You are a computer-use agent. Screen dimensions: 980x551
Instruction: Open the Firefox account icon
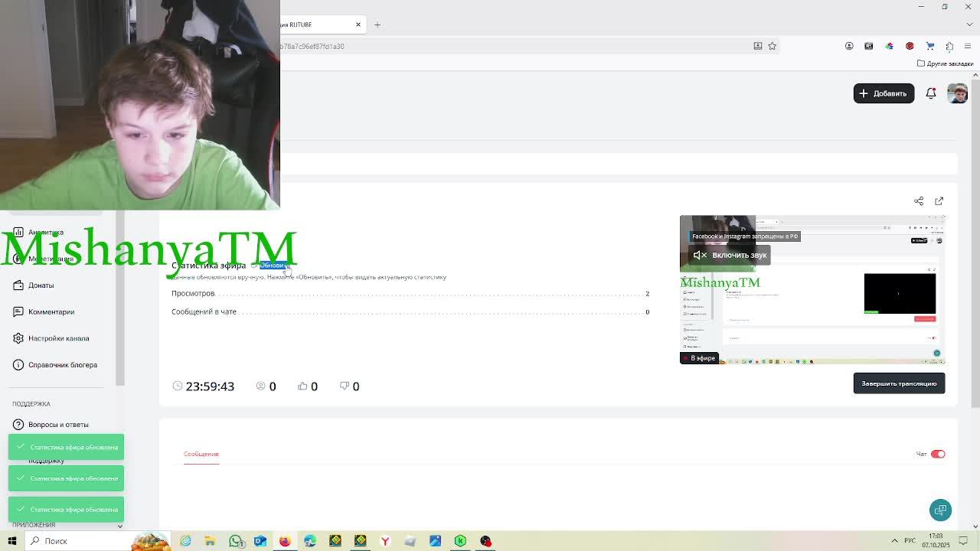849,46
